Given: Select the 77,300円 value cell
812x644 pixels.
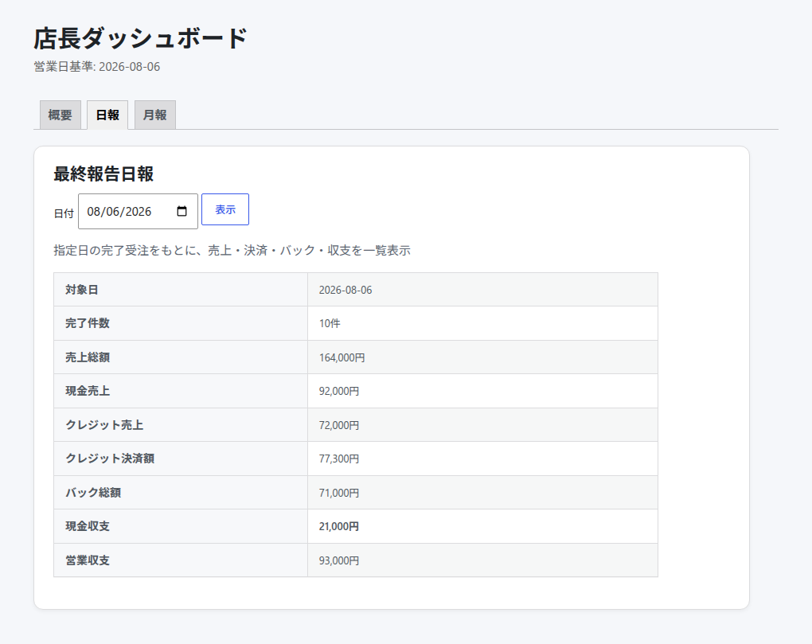Looking at the screenshot, I should pos(482,459).
